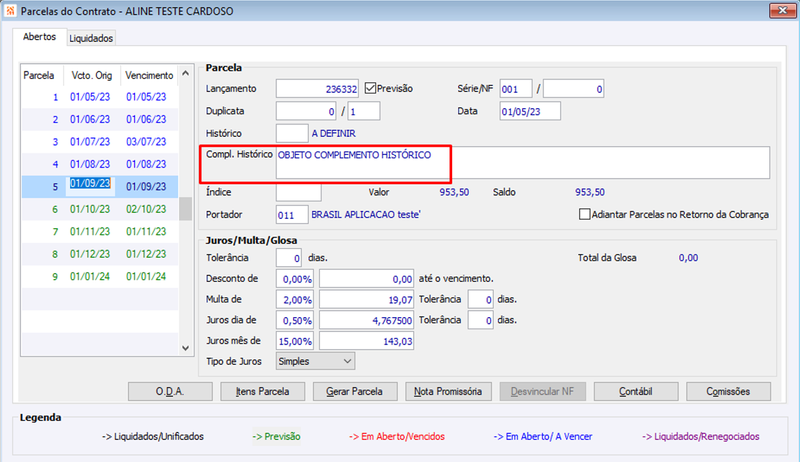Image resolution: width=800 pixels, height=462 pixels.
Task: Click the Em Aberto/Vencidos legend entry
Action: click(397, 437)
